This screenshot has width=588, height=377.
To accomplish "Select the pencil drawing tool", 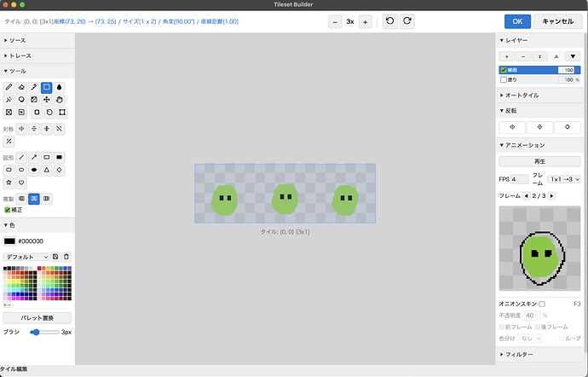I will (9, 88).
